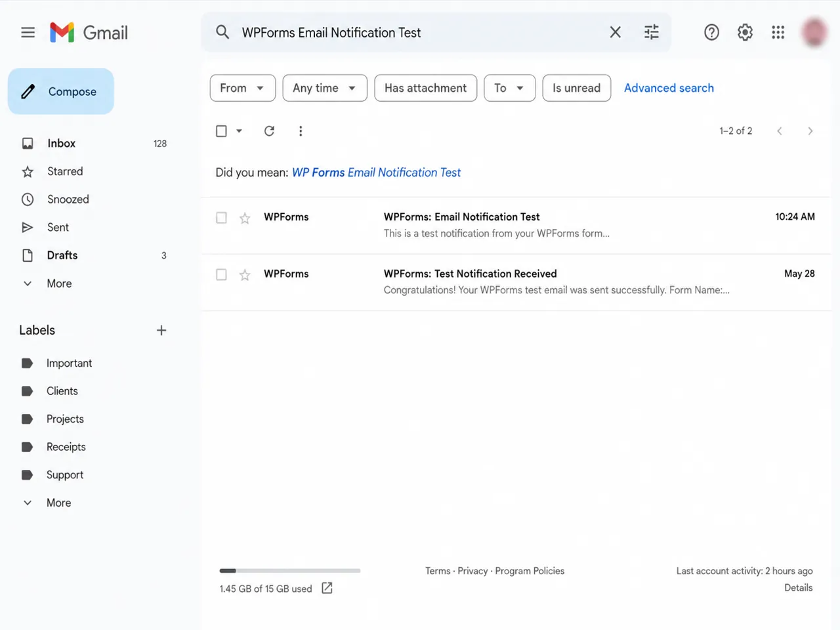
Task: Toggle the select-all checkbox
Action: tap(221, 131)
